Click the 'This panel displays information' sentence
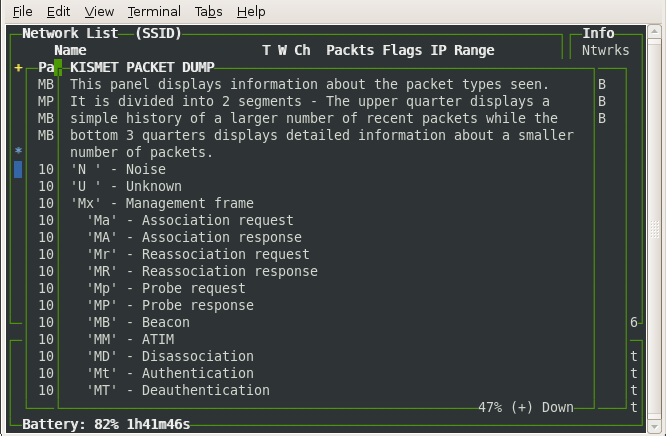Image resolution: width=666 pixels, height=436 pixels. [x=310, y=84]
